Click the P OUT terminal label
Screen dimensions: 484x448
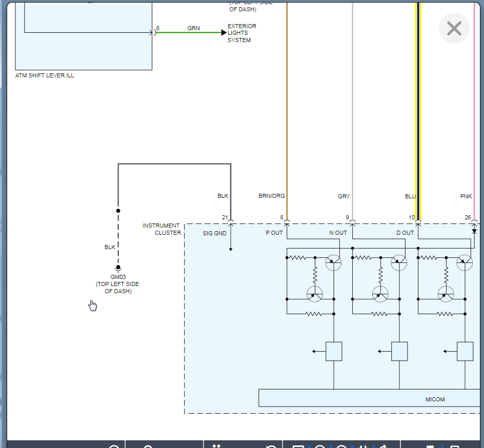click(274, 233)
